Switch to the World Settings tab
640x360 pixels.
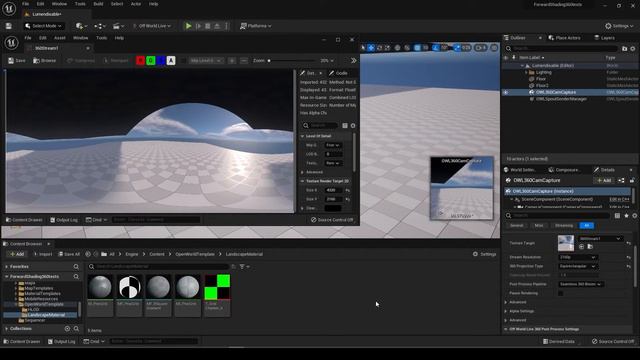[520, 170]
